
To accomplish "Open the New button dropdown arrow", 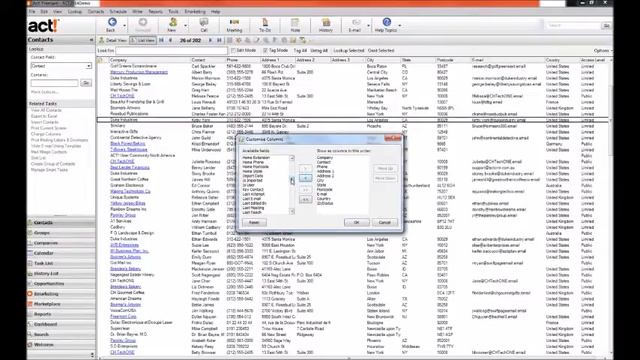I will [185, 26].
